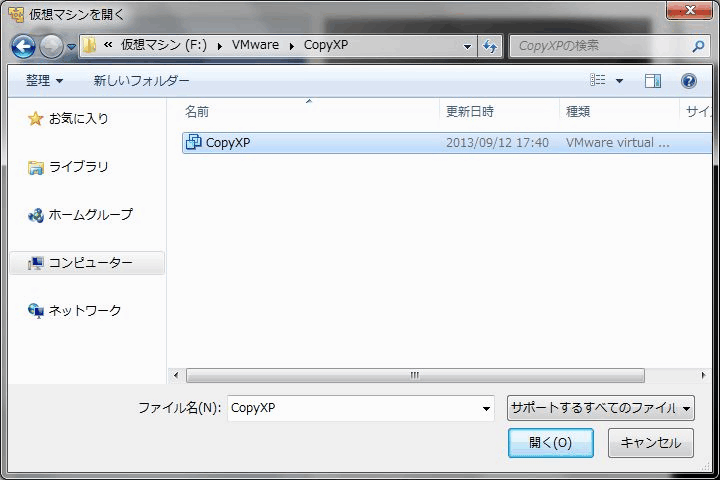Click the folder icon in address bar

90,45
